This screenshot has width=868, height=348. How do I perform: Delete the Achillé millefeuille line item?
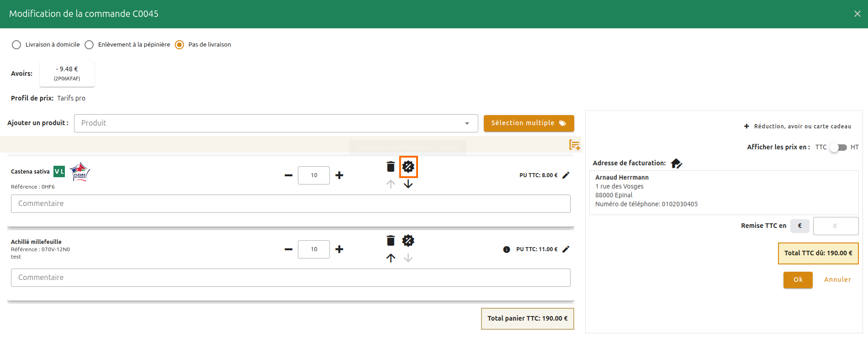click(391, 241)
